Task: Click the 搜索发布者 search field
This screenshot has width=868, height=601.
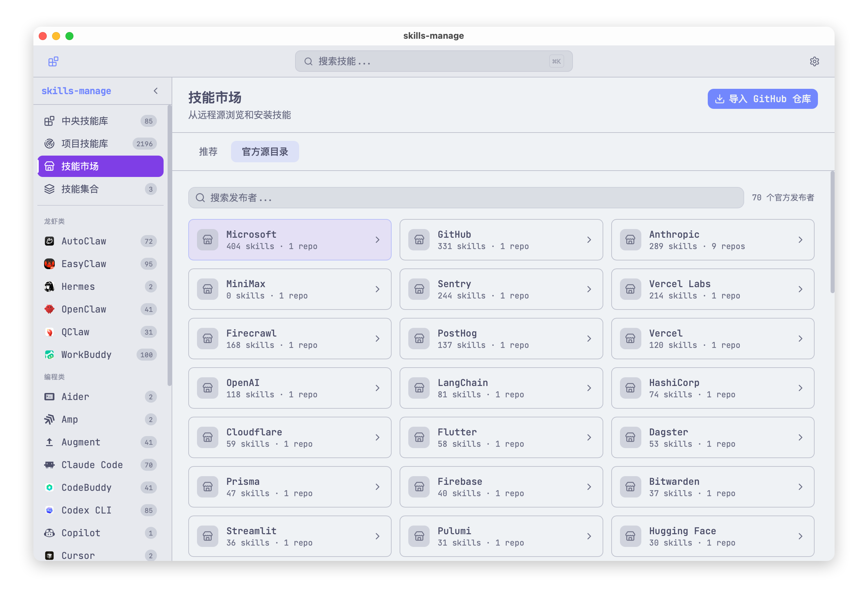Action: [x=466, y=198]
